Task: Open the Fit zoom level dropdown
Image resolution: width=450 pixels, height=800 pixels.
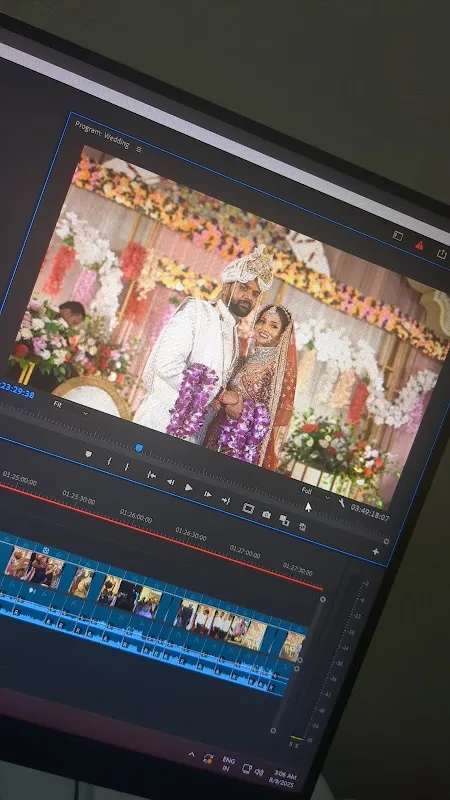Action: tap(70, 407)
